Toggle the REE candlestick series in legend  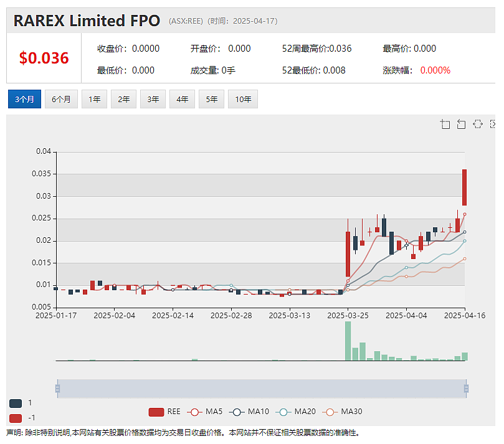point(164,412)
